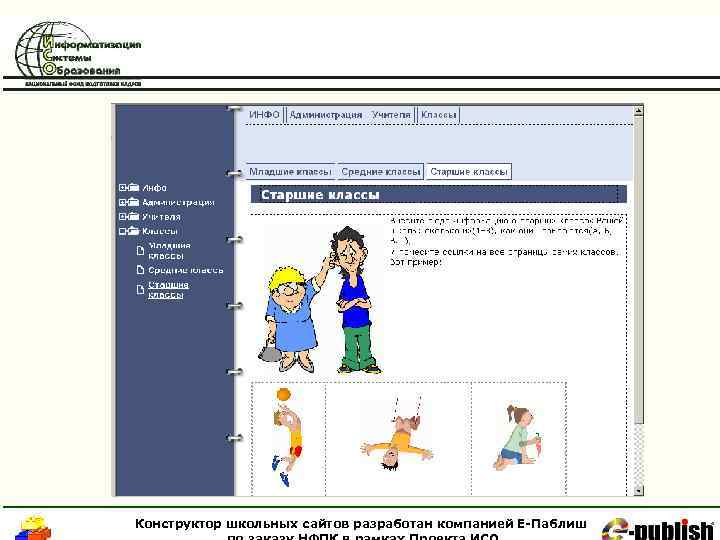Click the basketball player picture

(x=288, y=437)
